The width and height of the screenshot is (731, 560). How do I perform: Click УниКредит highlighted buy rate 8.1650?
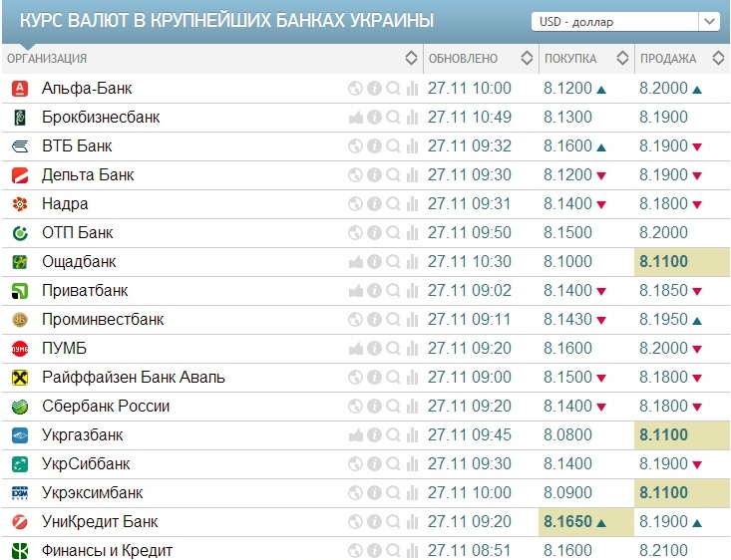(567, 521)
